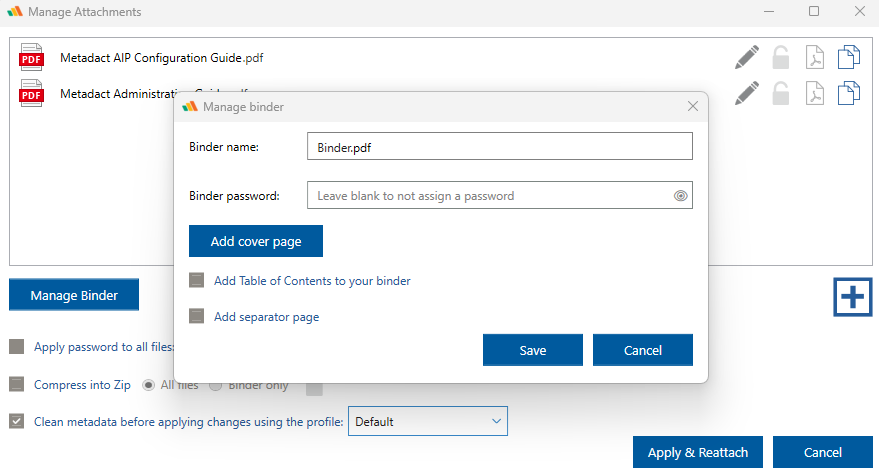Tick Apply password to all files checkbox

pos(17,347)
